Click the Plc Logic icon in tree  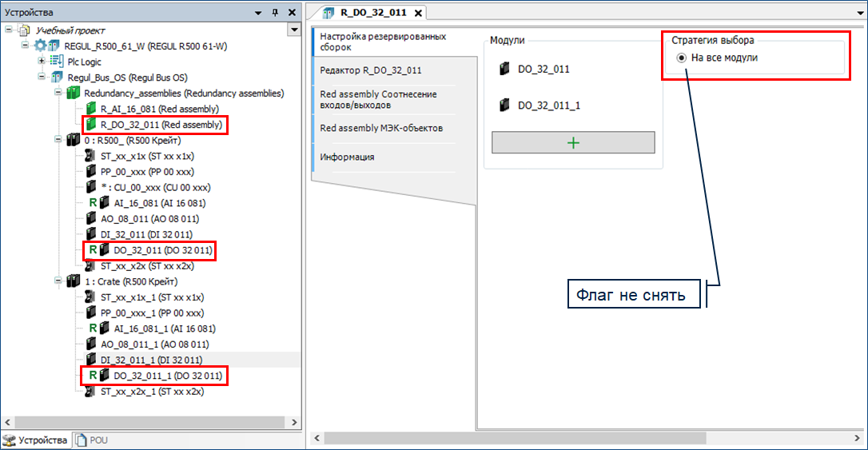(57, 62)
